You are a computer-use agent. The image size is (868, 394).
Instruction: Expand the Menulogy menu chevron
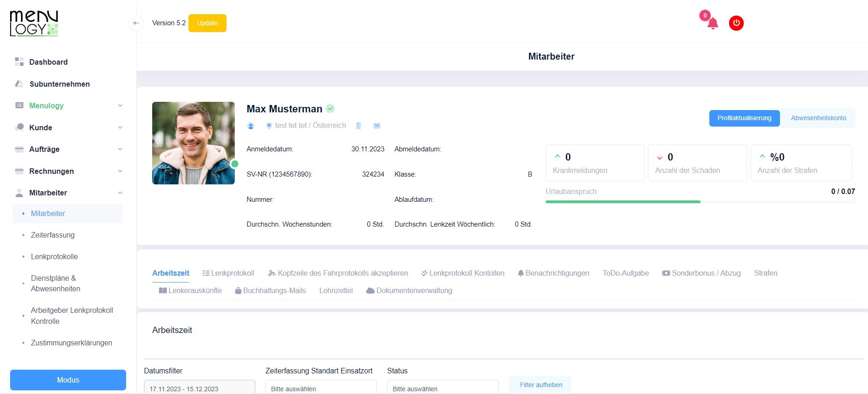point(120,105)
